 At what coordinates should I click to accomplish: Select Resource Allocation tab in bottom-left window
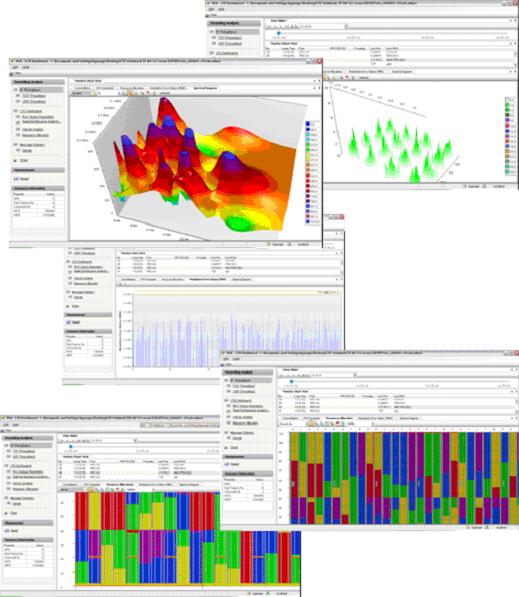[120, 485]
